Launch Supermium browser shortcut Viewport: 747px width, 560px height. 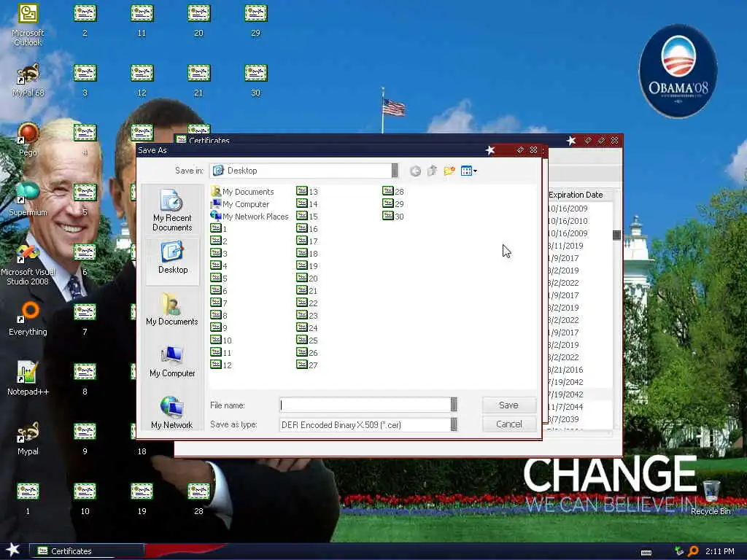[28, 200]
